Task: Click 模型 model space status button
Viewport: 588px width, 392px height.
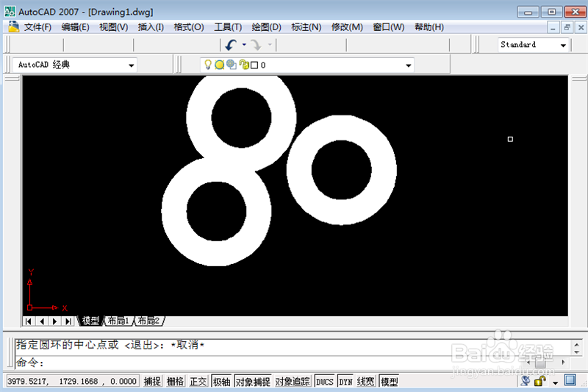Action: 389,382
